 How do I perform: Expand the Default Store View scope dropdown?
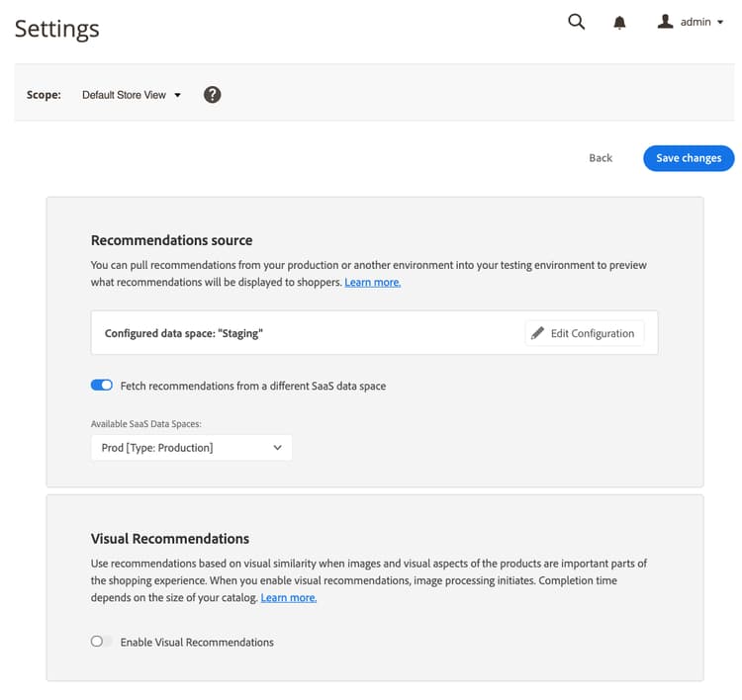[x=132, y=95]
